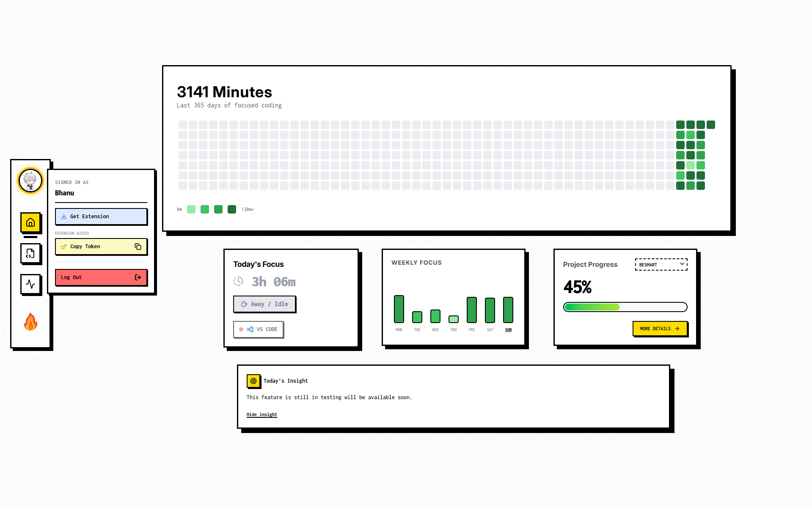Click the coffee cup icon in Away status

[x=244, y=304]
